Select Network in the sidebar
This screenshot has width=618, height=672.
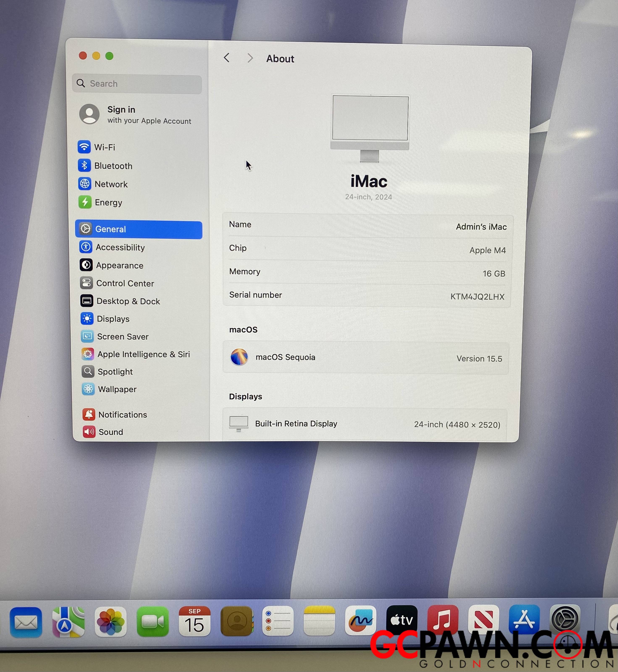pos(111,184)
